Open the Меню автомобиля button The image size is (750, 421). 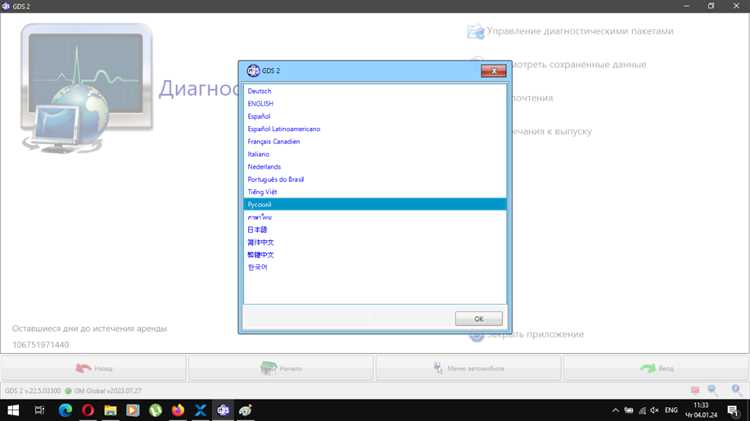tap(468, 368)
